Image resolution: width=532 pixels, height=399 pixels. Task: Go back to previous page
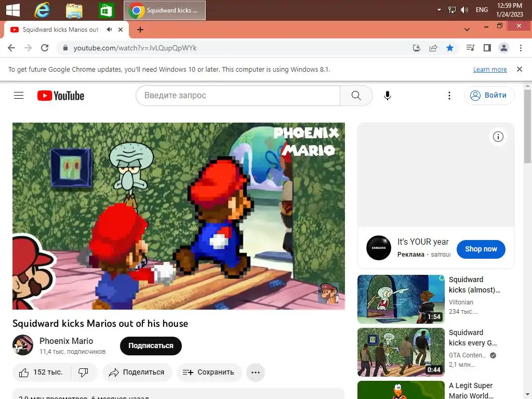pyautogui.click(x=11, y=48)
